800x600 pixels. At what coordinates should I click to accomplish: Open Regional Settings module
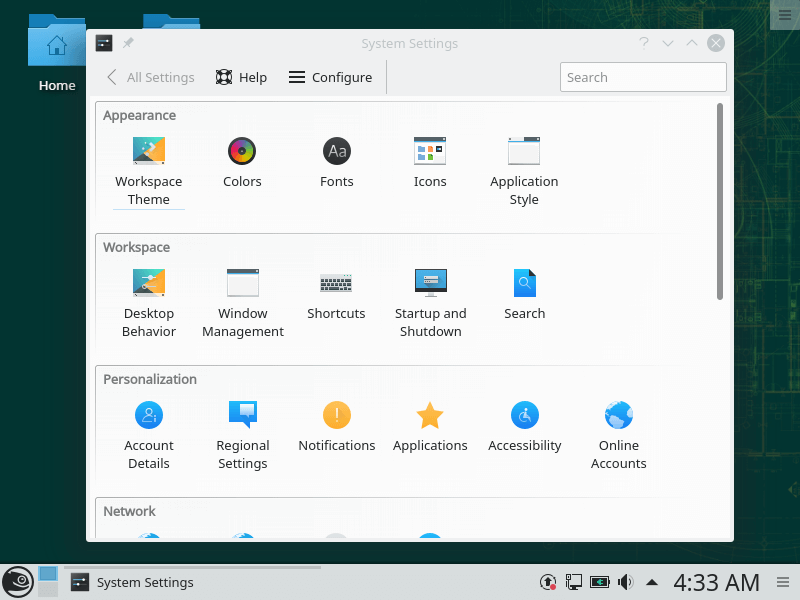(242, 416)
